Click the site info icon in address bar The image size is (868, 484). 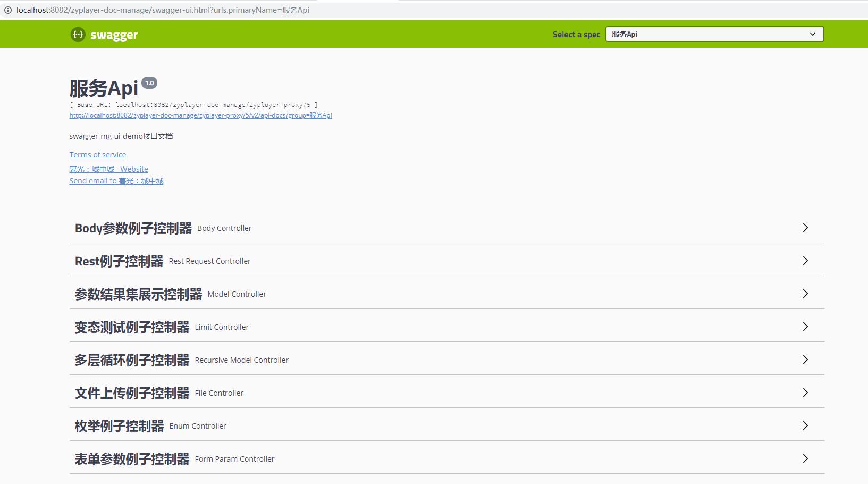8,10
